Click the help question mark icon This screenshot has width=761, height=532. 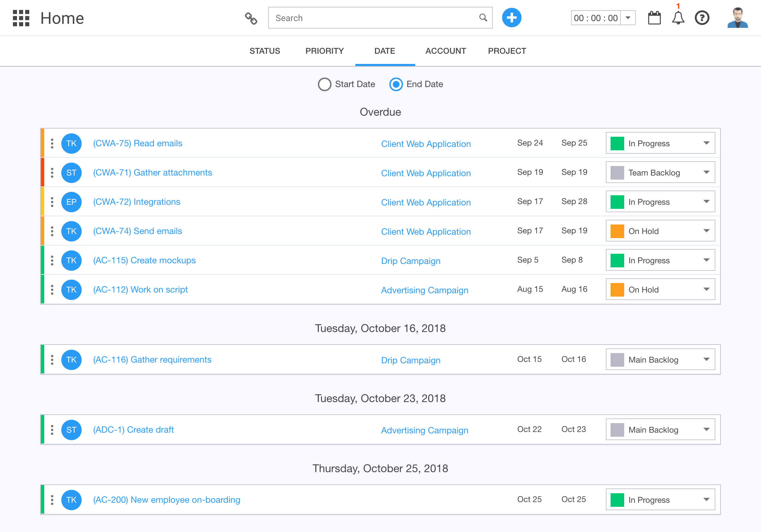pos(702,18)
